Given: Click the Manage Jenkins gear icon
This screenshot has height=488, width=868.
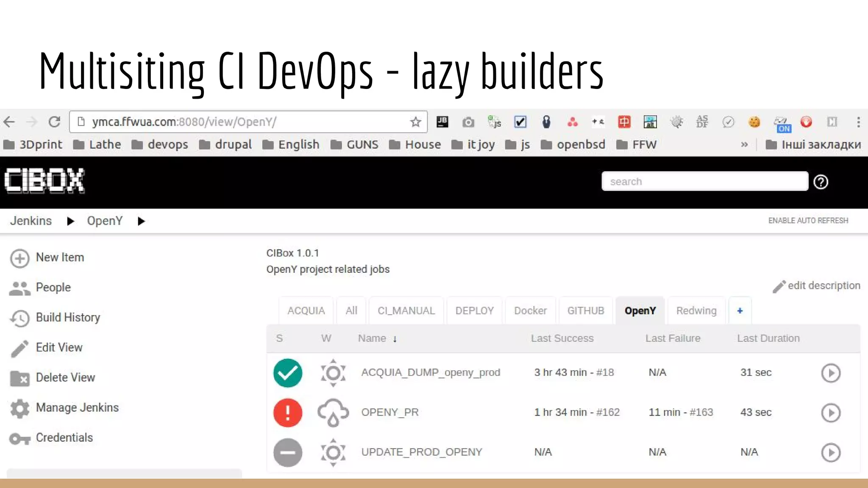Looking at the screenshot, I should (x=19, y=409).
